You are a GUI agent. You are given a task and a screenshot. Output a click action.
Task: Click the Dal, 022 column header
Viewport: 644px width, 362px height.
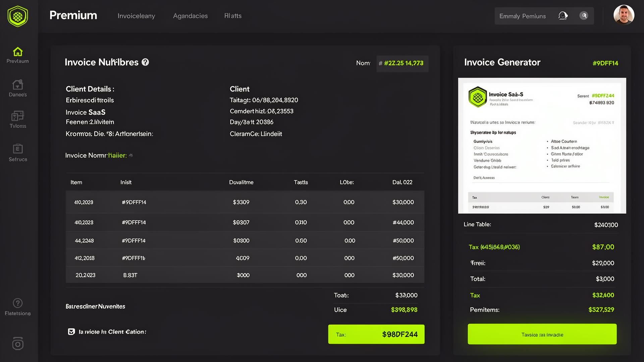[x=402, y=182]
